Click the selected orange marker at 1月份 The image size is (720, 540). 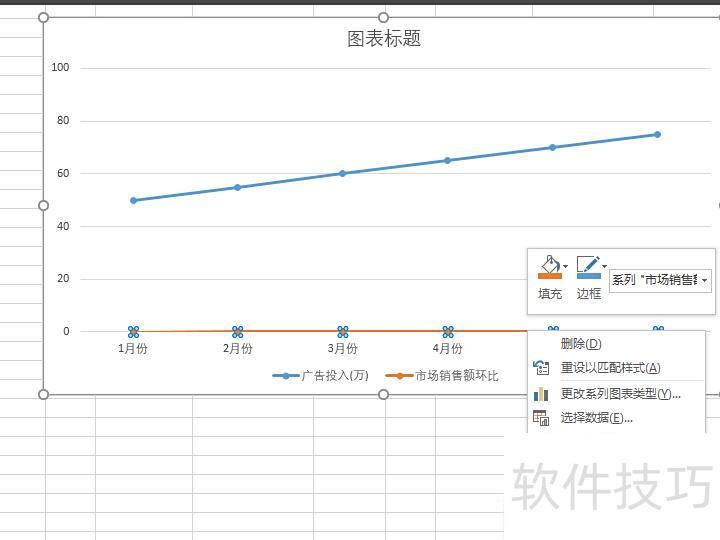click(133, 332)
